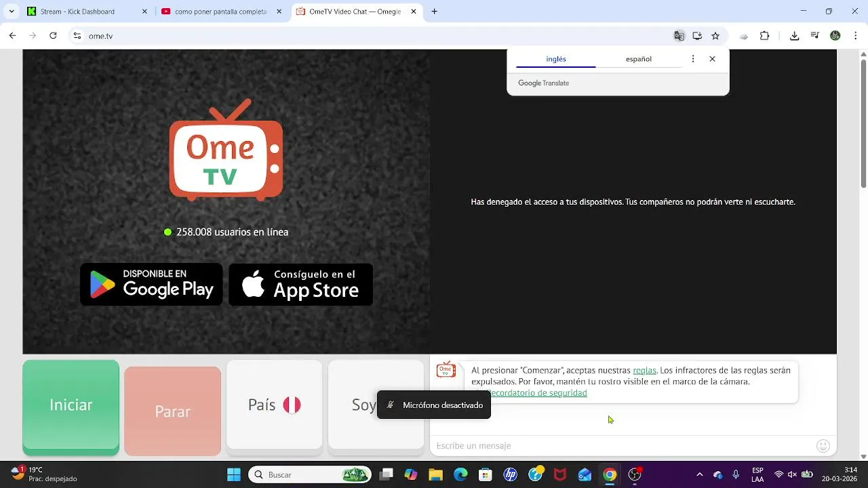Viewport: 868px width, 488px height.
Task: Close the Google Translate popup
Action: coord(712,59)
